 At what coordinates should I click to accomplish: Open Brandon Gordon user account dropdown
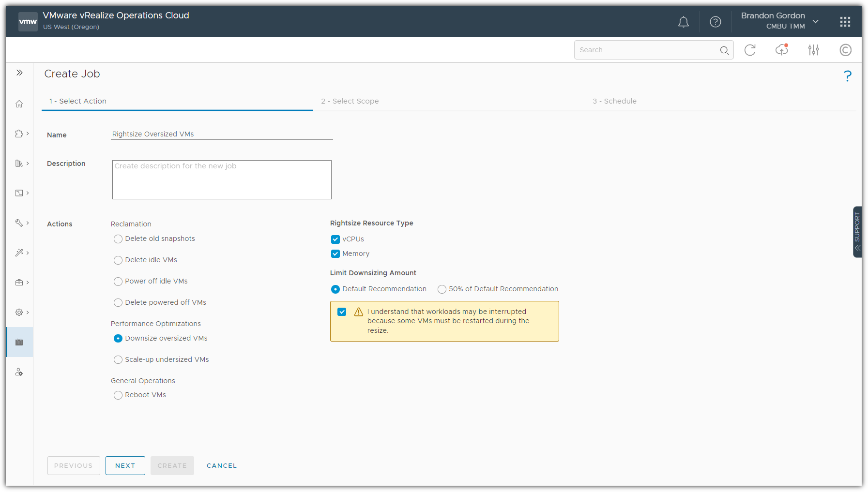(779, 21)
